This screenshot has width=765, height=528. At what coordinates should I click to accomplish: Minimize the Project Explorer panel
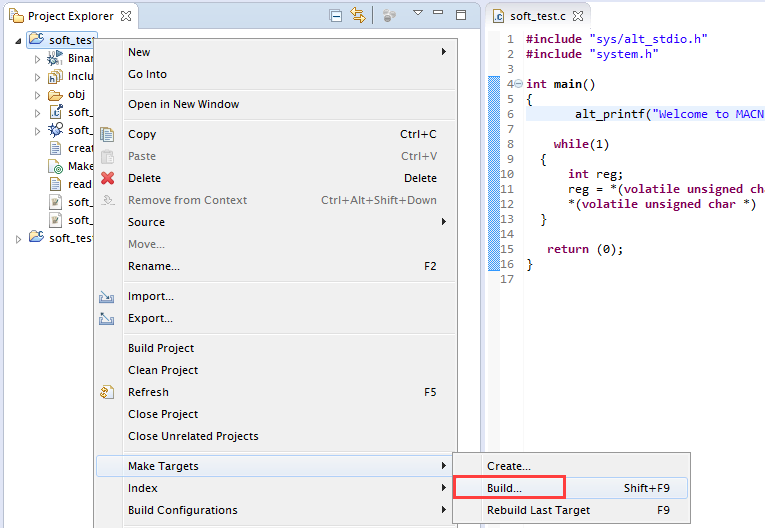pos(438,13)
